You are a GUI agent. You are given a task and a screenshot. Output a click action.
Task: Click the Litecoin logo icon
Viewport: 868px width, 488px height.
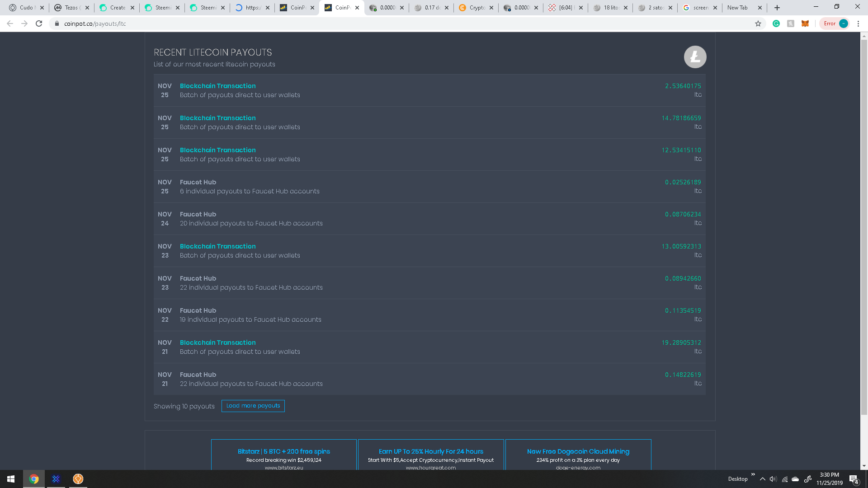(695, 57)
